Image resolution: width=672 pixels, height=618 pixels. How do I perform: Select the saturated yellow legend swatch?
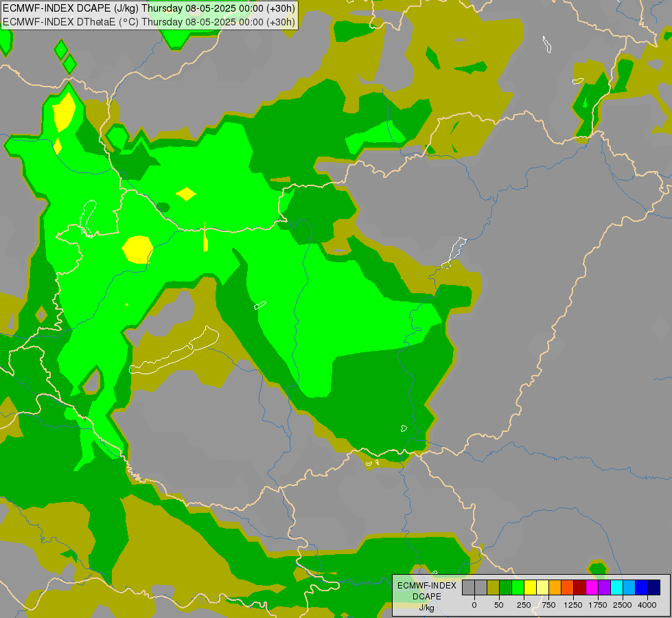pos(531,588)
